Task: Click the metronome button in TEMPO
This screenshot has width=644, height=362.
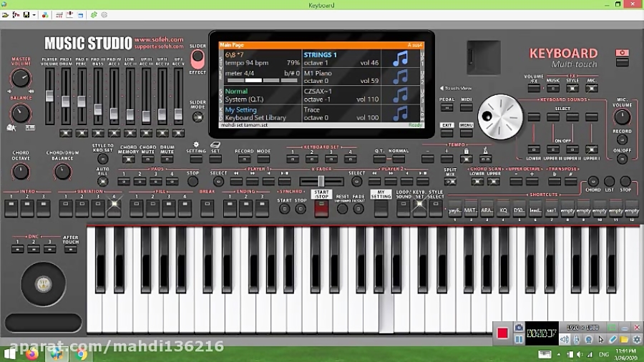Action: pos(485,158)
